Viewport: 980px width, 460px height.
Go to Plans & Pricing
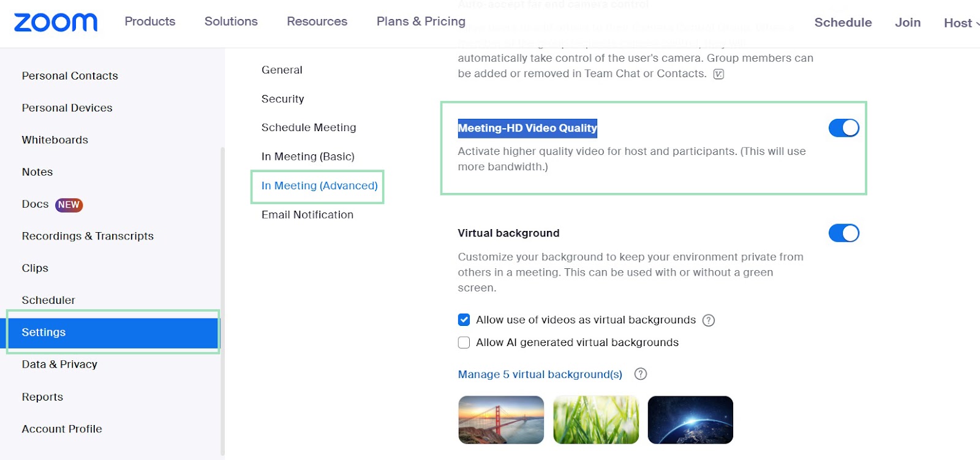[421, 21]
